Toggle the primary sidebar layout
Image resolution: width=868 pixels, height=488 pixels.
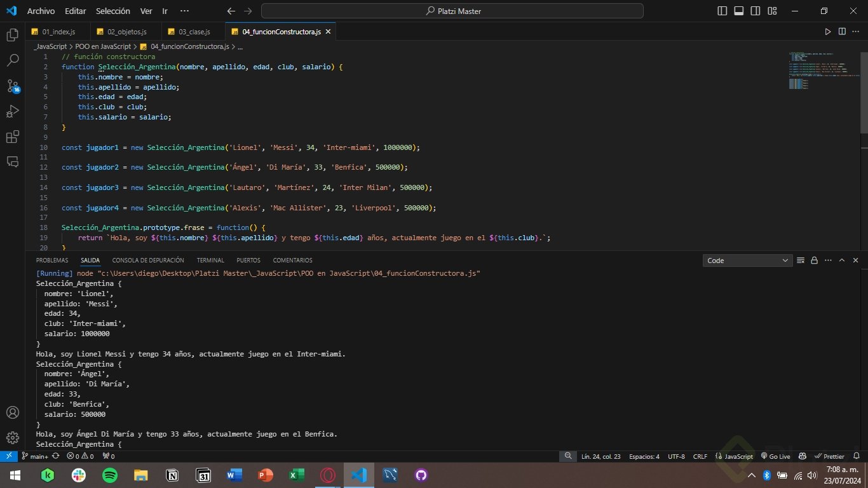722,11
